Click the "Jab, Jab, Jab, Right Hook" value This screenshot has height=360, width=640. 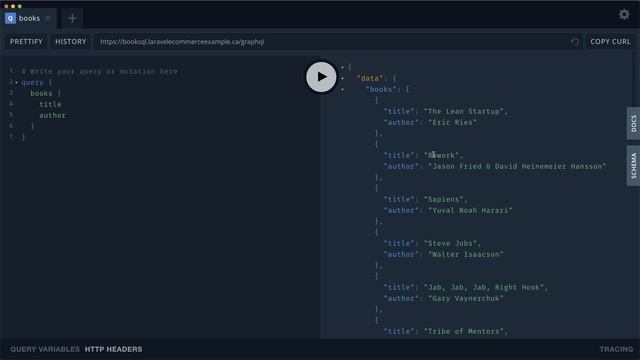(484, 288)
